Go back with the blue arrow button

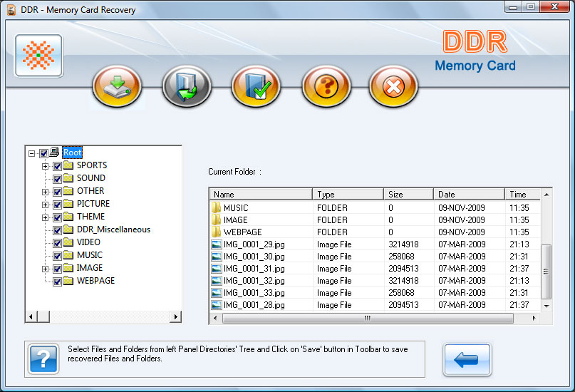click(467, 359)
